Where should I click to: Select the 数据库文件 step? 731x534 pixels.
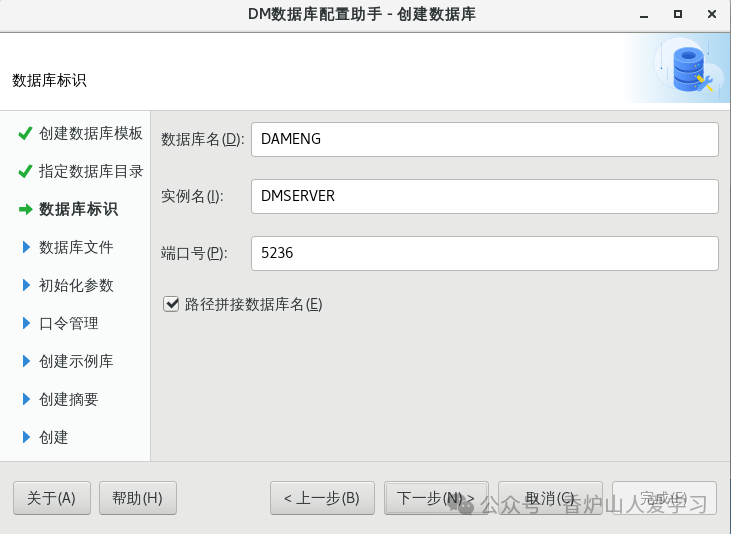point(76,247)
